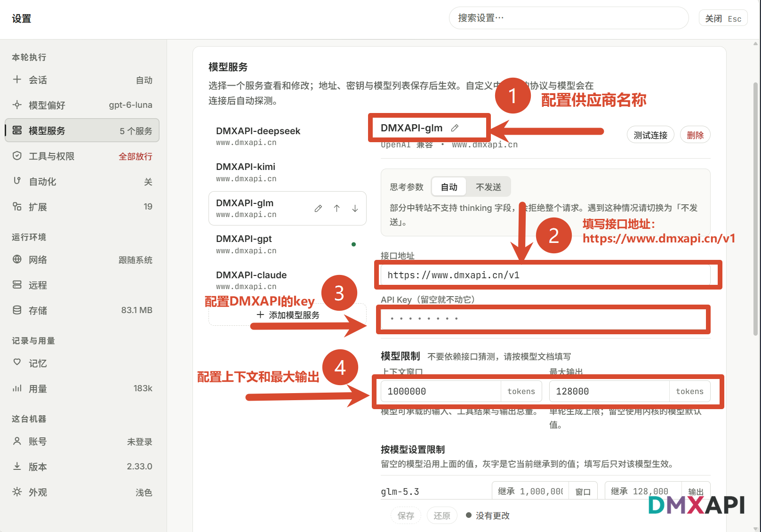The image size is (761, 532).
Task: Open the 自动化 setting currently 关
Action: coord(82,182)
